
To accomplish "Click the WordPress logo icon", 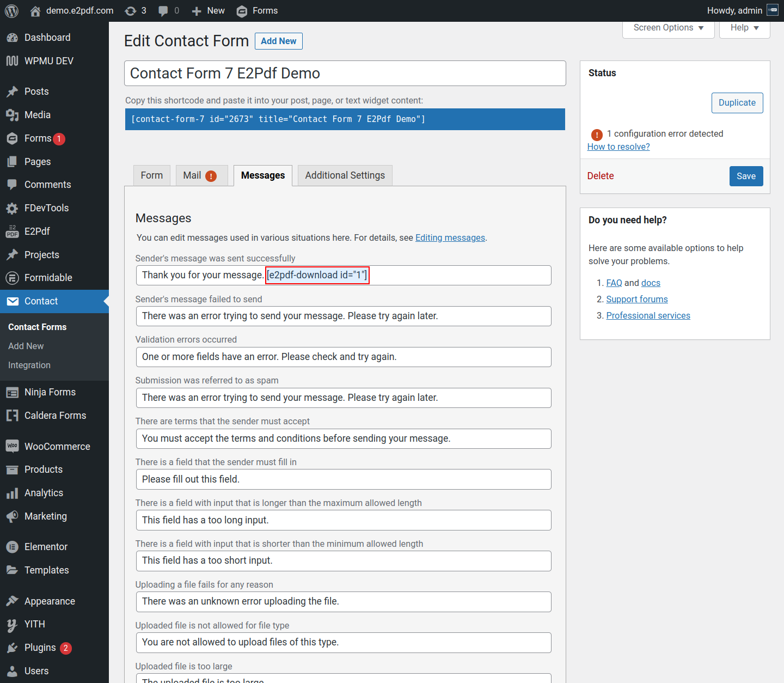I will [x=11, y=11].
